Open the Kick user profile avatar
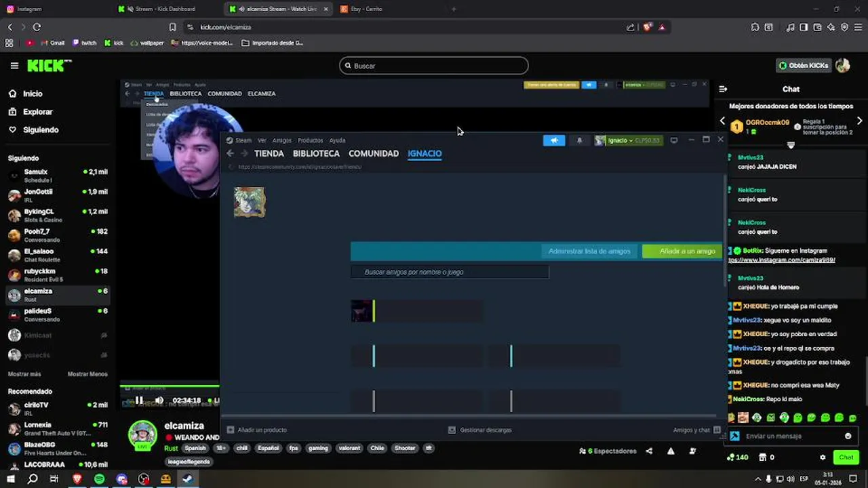This screenshot has width=868, height=488. point(843,66)
